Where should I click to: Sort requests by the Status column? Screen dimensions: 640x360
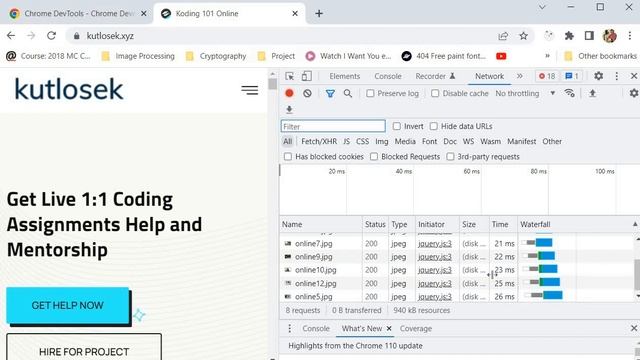tap(375, 224)
